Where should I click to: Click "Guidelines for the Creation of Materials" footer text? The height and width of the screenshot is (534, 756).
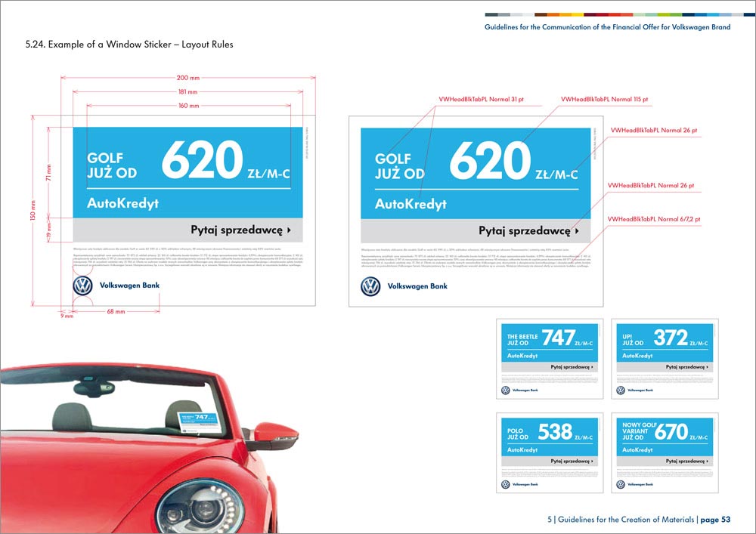click(626, 520)
